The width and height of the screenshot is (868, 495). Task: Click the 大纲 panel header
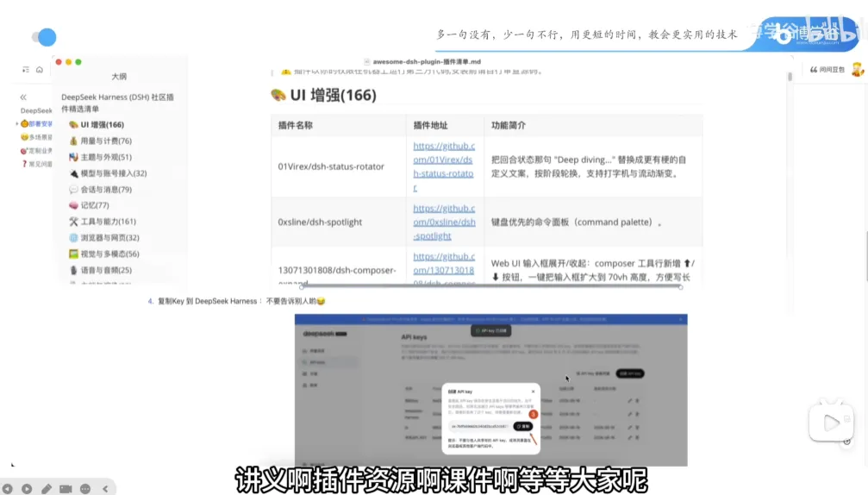point(119,77)
